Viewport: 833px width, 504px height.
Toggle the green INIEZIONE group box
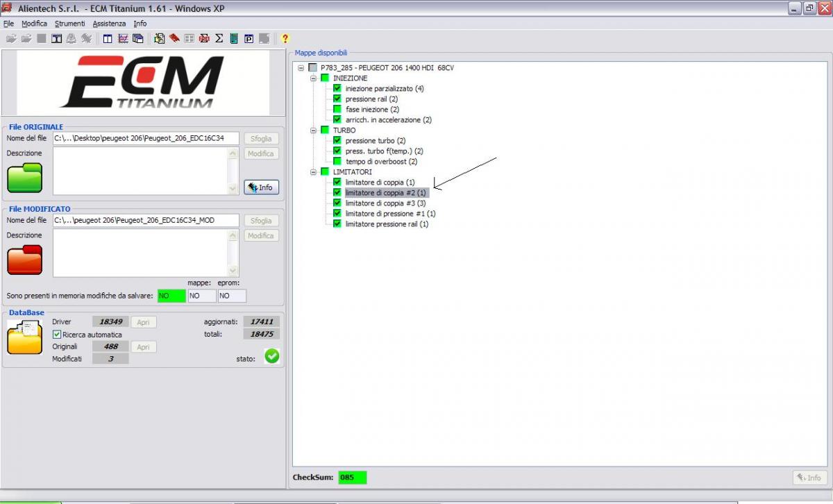325,78
